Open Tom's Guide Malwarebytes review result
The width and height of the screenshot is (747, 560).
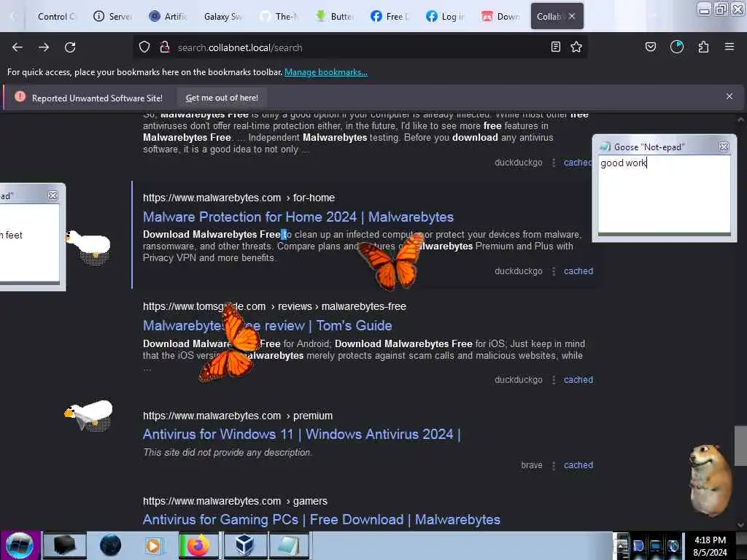pos(268,326)
